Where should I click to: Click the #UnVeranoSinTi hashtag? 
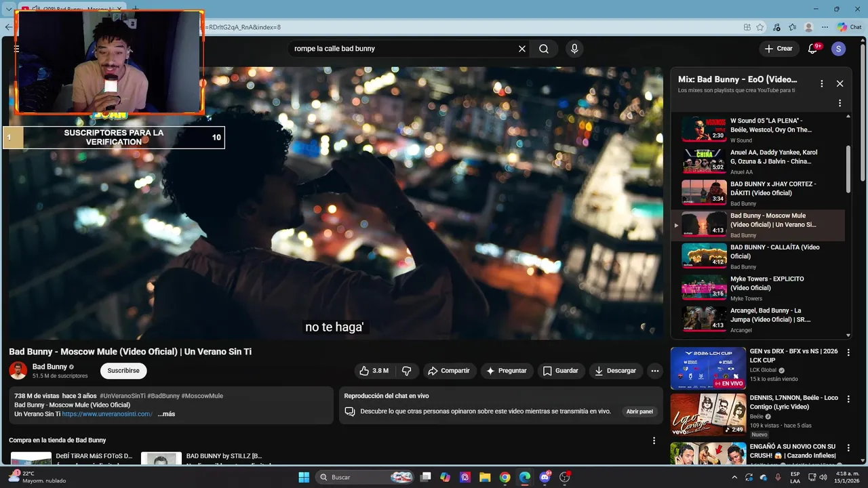[123, 396]
